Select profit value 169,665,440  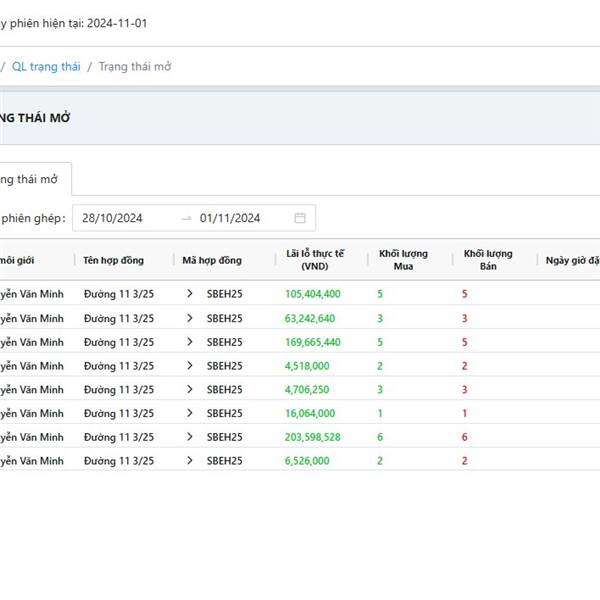pyautogui.click(x=313, y=342)
